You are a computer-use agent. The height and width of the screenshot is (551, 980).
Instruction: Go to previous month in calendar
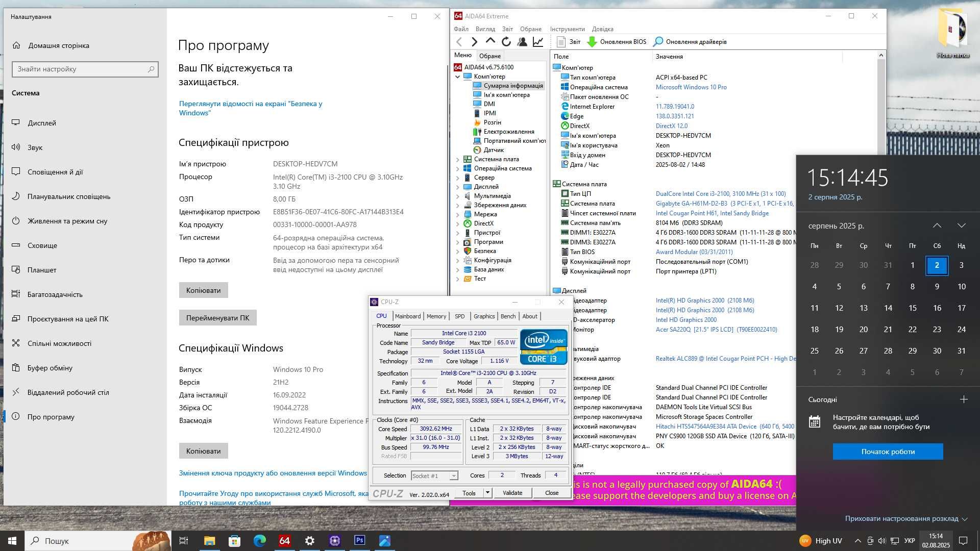937,226
